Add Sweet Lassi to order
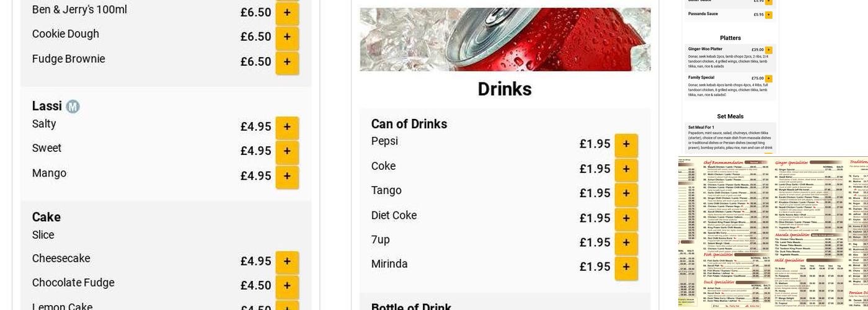868x310 pixels. point(287,151)
